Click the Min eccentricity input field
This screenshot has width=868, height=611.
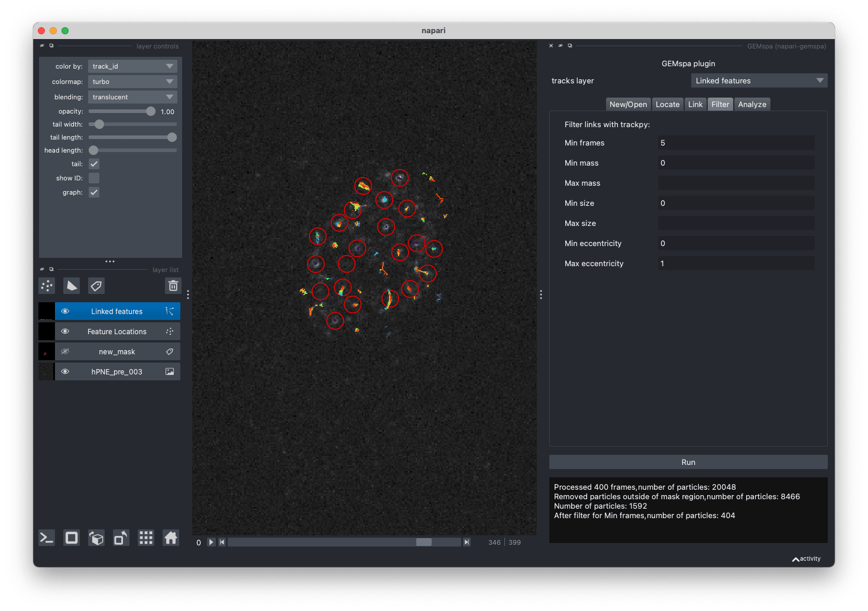pyautogui.click(x=736, y=243)
